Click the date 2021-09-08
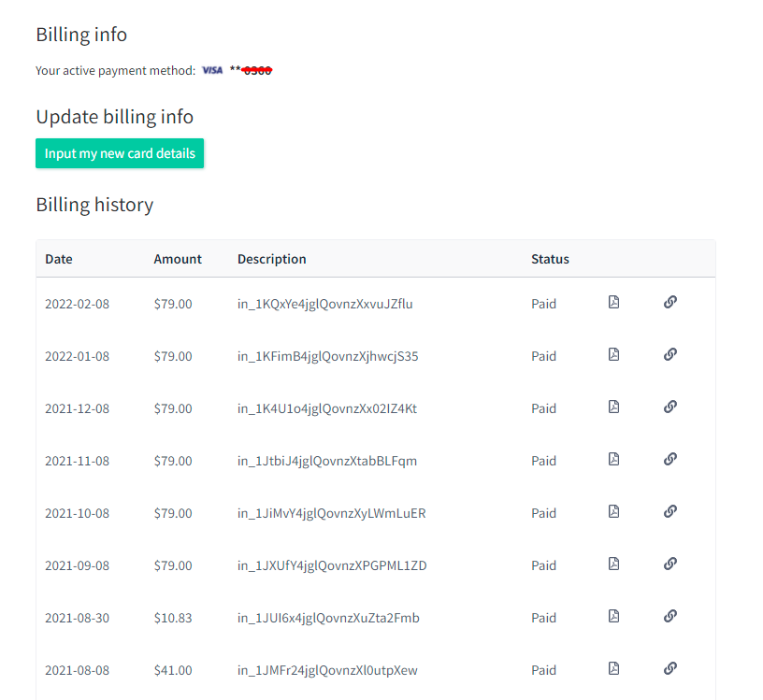 pyautogui.click(x=78, y=565)
